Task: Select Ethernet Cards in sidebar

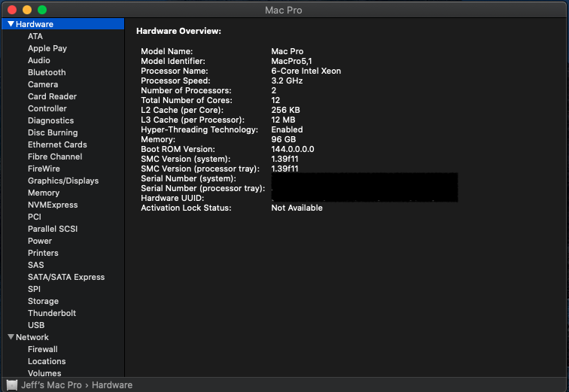Action: point(57,144)
